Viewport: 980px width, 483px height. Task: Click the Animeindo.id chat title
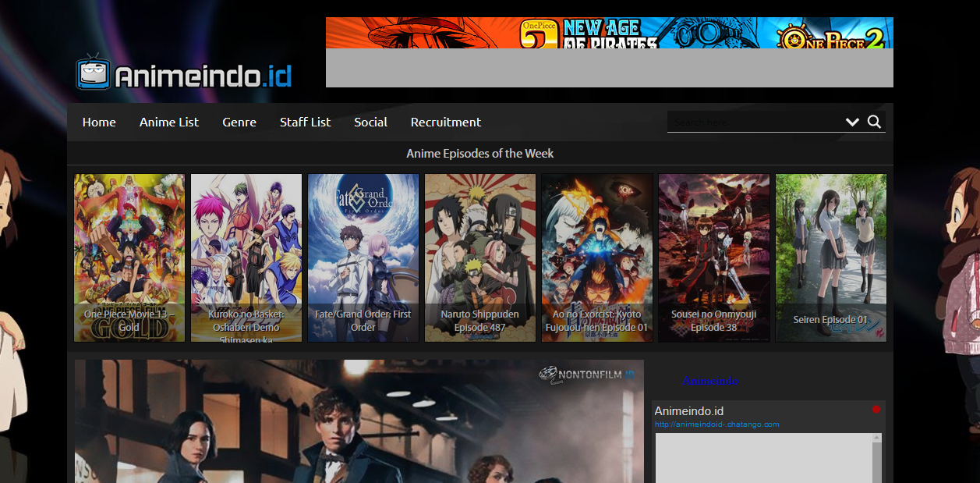click(x=689, y=411)
